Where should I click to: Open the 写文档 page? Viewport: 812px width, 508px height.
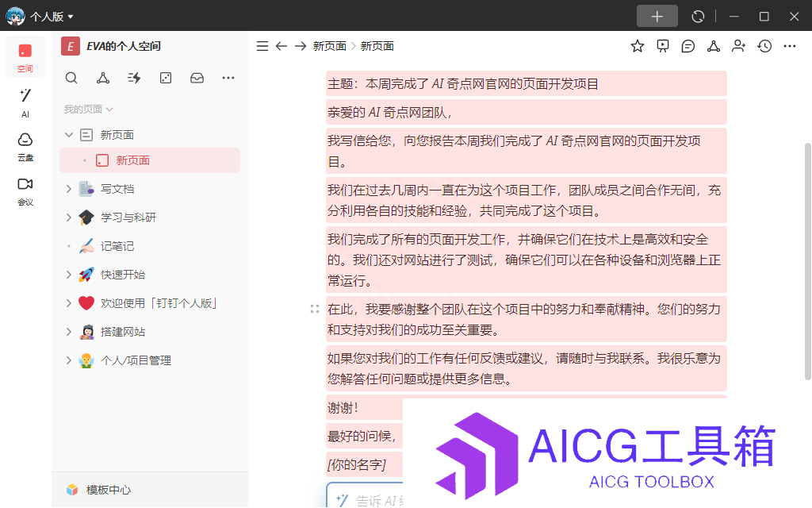coord(117,189)
